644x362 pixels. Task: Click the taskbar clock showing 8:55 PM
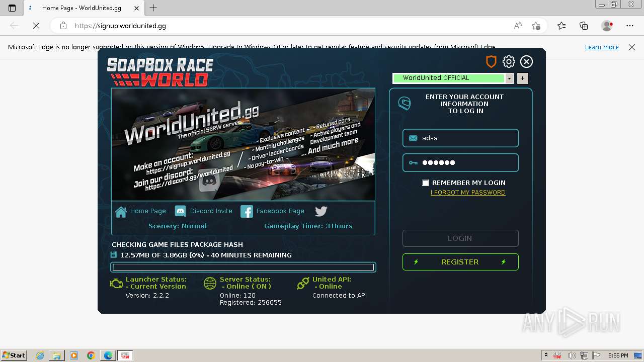(618, 355)
